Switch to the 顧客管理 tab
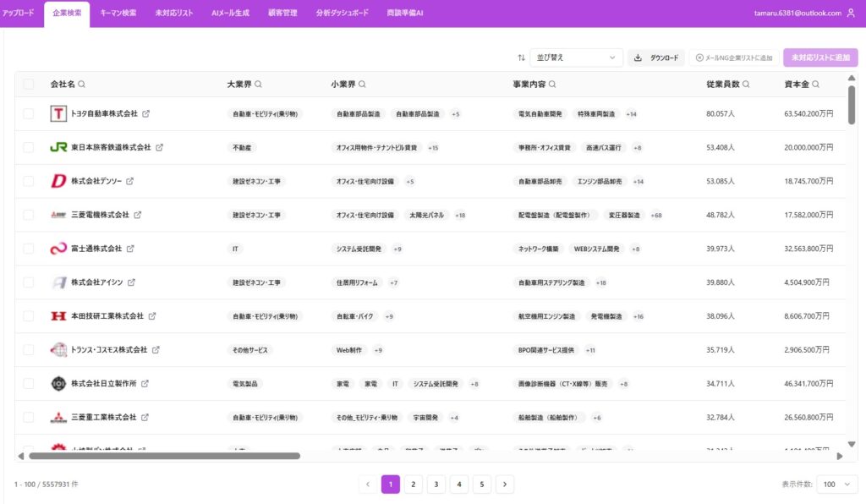The height and width of the screenshot is (504, 866). 282,13
